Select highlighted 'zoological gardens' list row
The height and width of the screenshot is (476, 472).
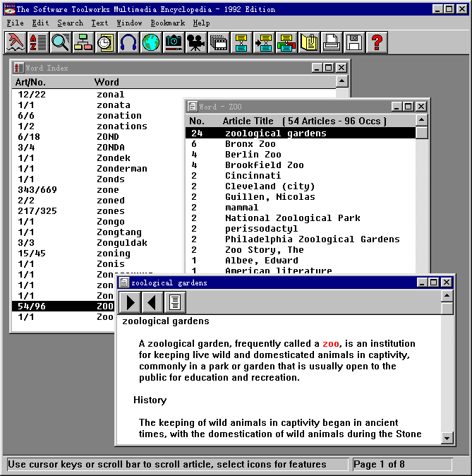click(x=301, y=133)
